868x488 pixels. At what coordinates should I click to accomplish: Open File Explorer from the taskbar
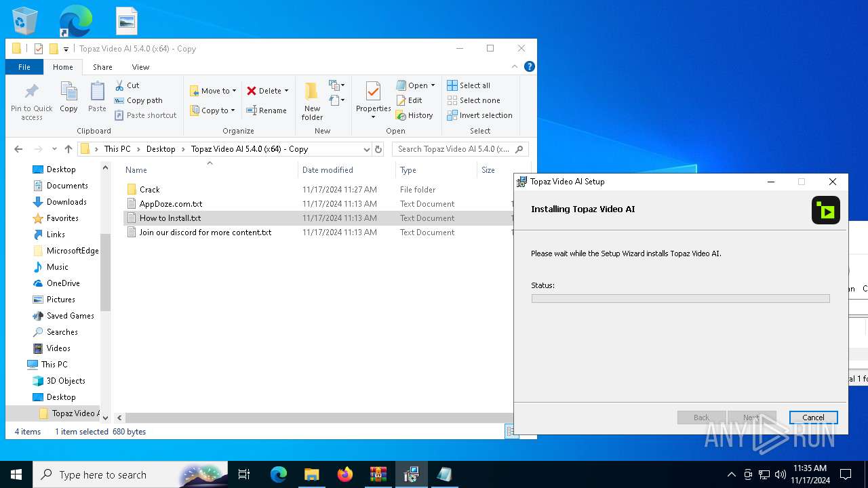pos(311,474)
